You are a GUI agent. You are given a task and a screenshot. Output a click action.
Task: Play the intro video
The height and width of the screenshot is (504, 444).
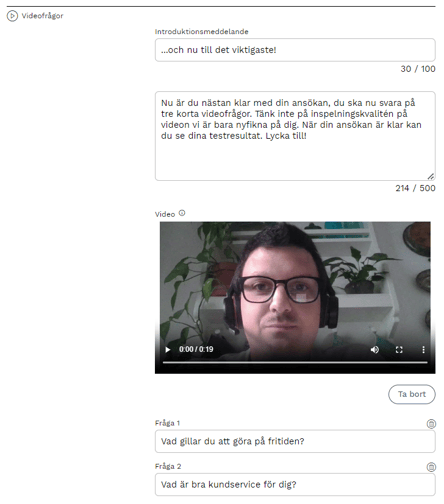168,349
